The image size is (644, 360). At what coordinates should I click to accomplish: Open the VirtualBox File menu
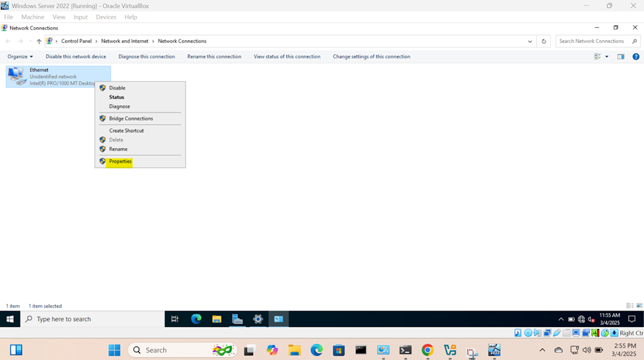click(9, 17)
